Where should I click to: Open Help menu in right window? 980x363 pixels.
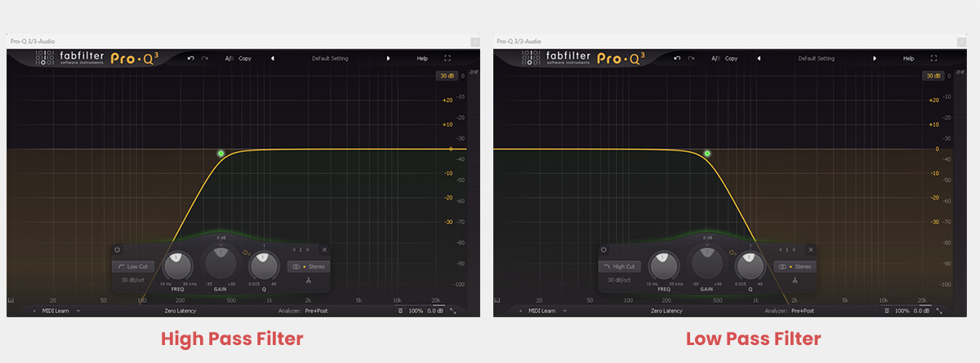909,58
